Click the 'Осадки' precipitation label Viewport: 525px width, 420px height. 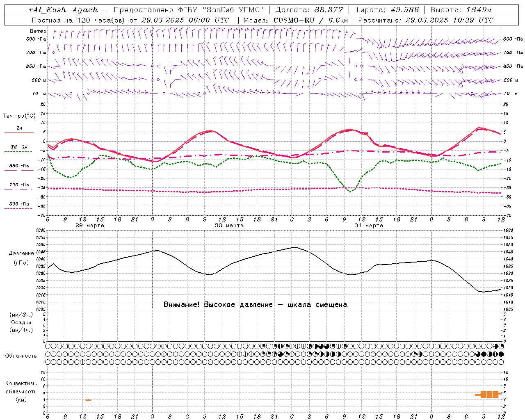(x=21, y=322)
